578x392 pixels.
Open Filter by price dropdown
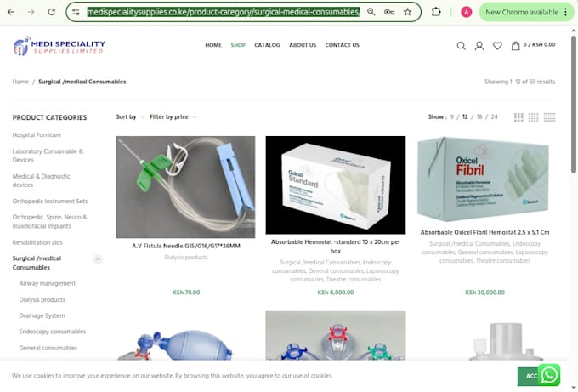pyautogui.click(x=173, y=116)
